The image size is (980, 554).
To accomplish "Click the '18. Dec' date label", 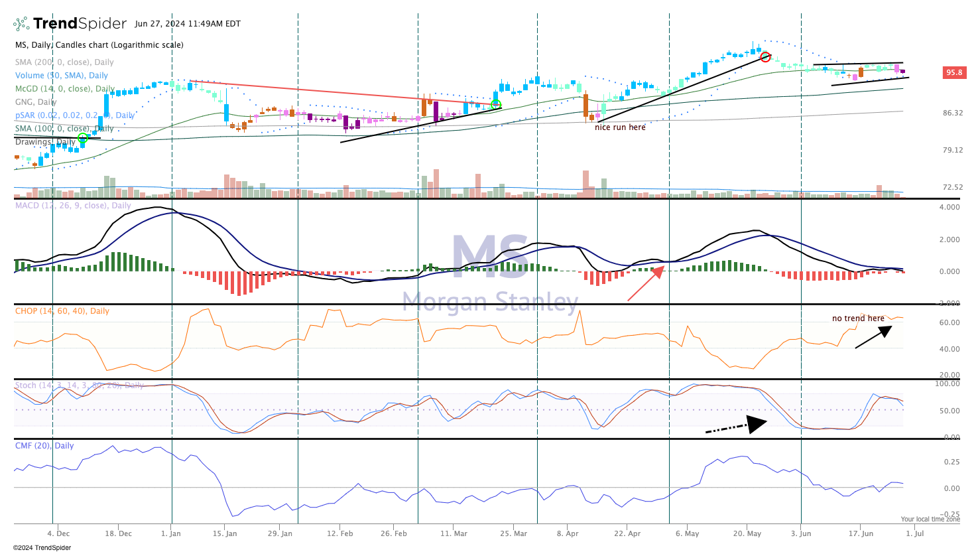I will click(x=119, y=533).
